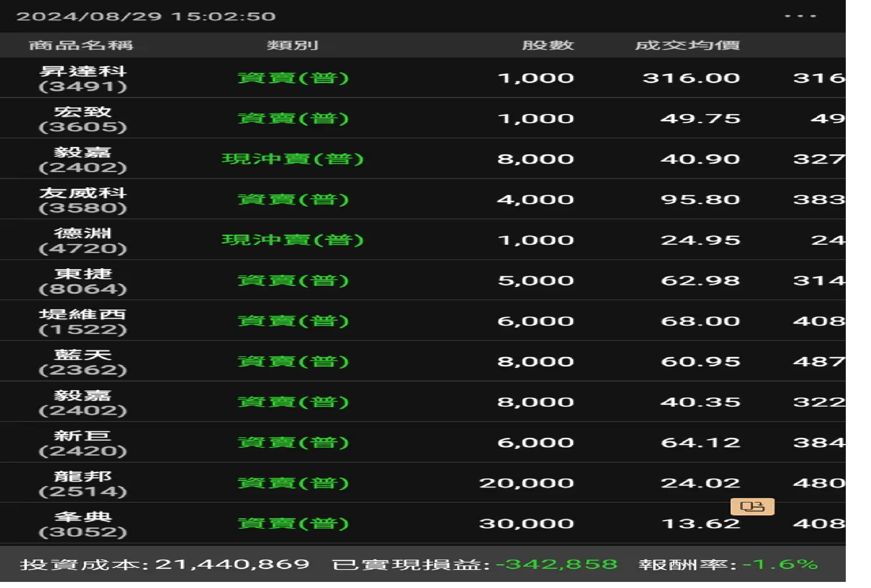Select stock 夆典 (3052)

click(x=83, y=524)
